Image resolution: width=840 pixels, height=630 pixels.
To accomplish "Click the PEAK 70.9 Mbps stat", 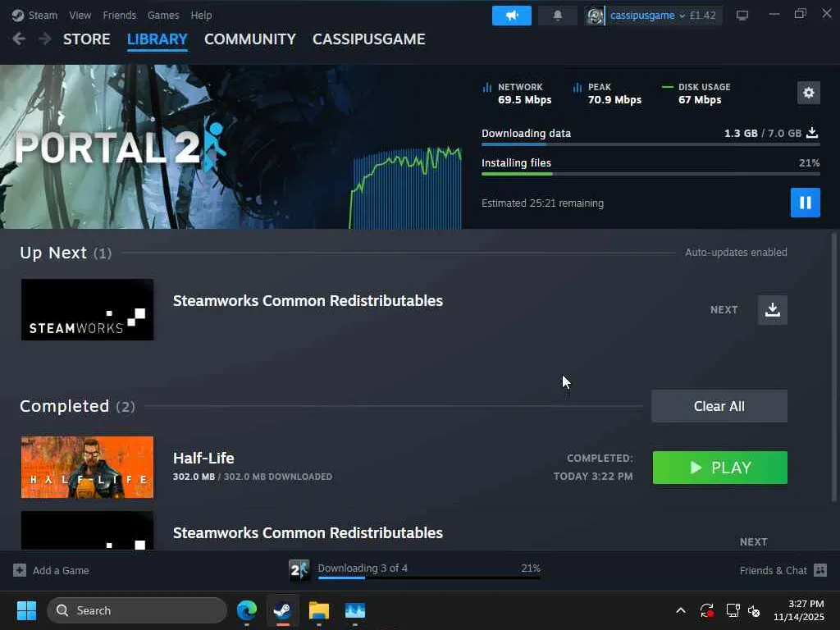I will 607,94.
